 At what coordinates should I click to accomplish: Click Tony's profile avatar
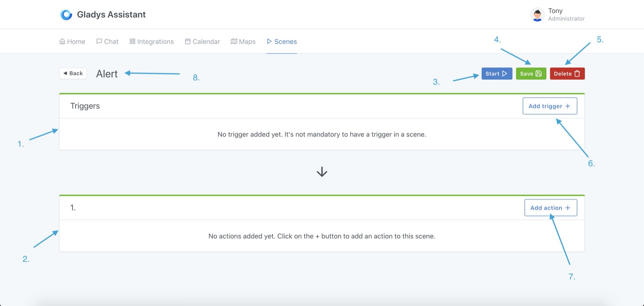[x=537, y=15]
